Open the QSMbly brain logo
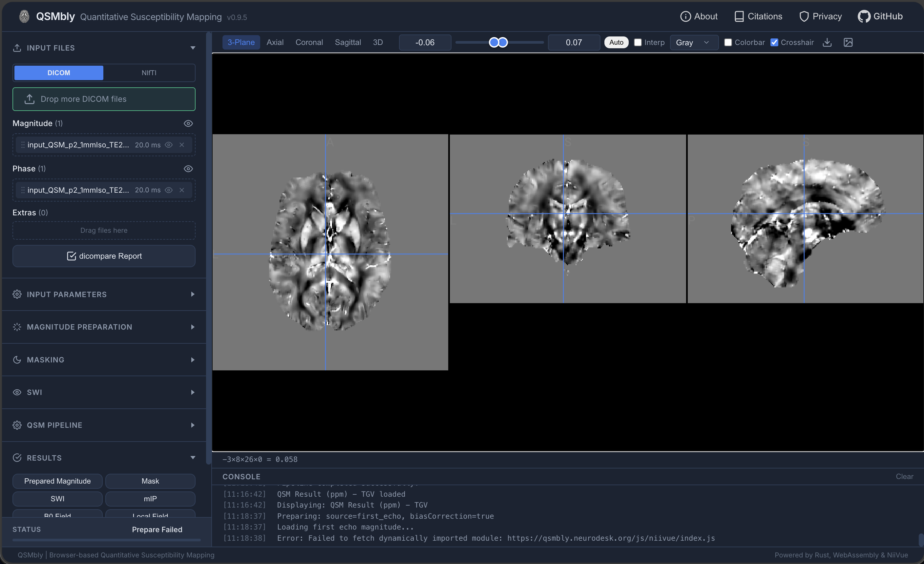924x564 pixels. (x=24, y=16)
